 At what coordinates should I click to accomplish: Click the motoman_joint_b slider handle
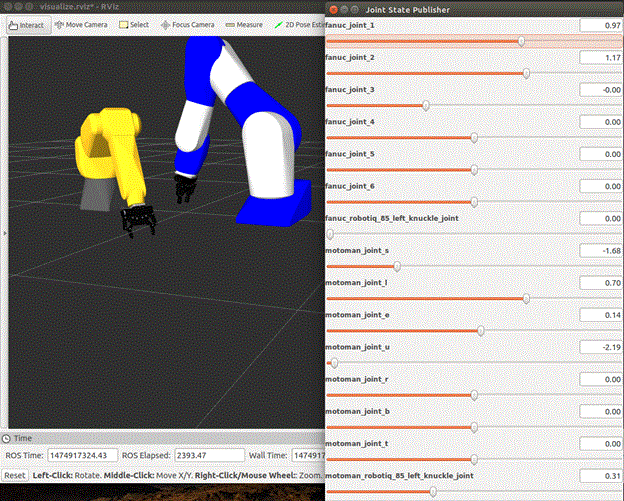pyautogui.click(x=474, y=427)
